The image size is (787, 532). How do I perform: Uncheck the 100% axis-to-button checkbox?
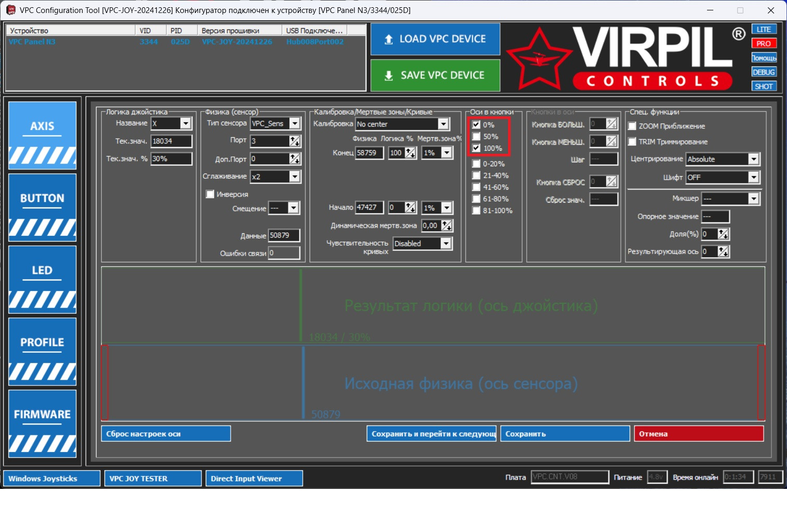pyautogui.click(x=476, y=148)
